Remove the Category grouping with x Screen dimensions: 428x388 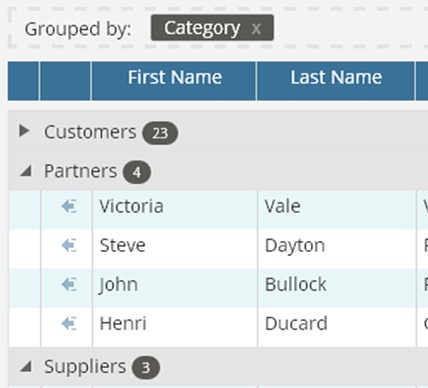click(256, 29)
